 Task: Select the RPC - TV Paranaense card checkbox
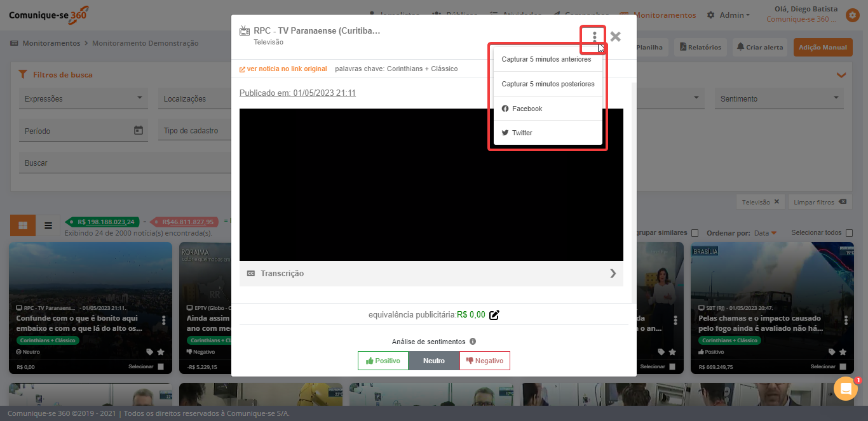click(x=161, y=366)
